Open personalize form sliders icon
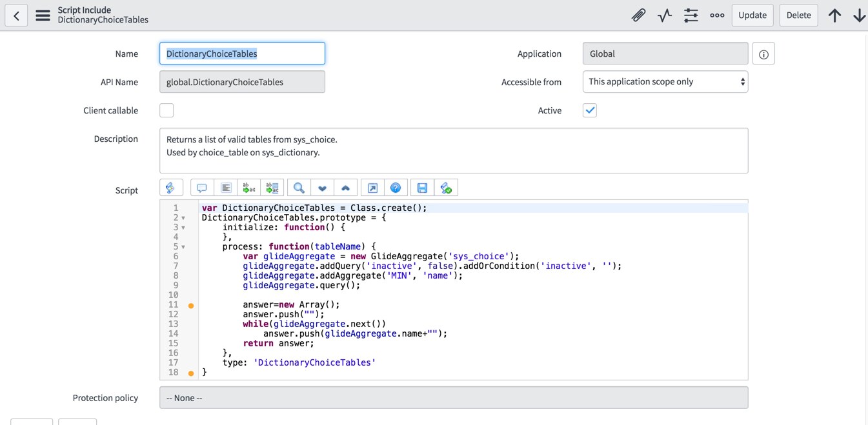This screenshot has width=868, height=425. pyautogui.click(x=691, y=15)
